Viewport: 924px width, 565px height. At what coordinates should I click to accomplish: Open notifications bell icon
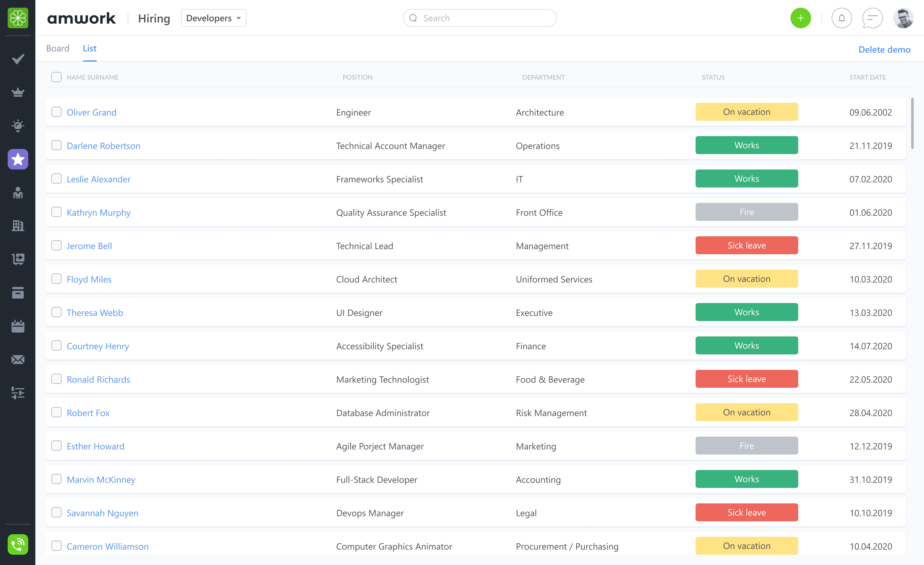click(842, 18)
